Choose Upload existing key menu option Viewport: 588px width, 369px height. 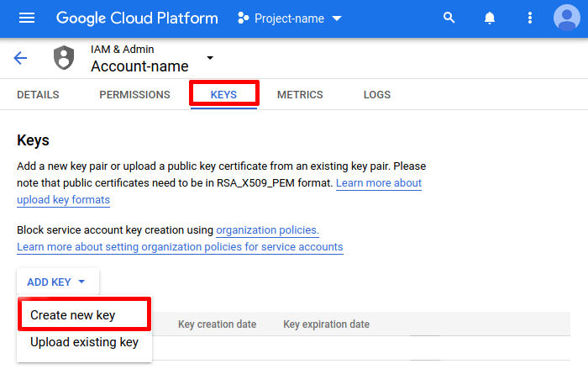click(84, 343)
